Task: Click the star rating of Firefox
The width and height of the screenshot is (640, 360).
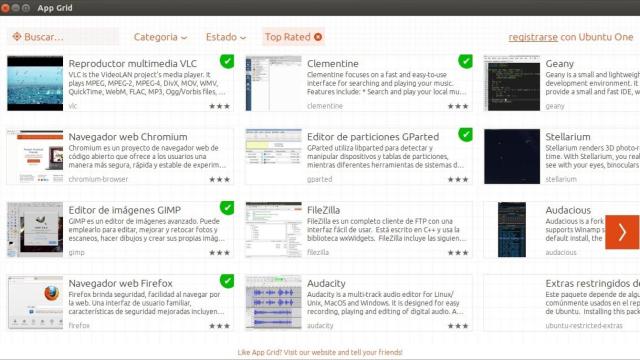Action: pyautogui.click(x=220, y=326)
